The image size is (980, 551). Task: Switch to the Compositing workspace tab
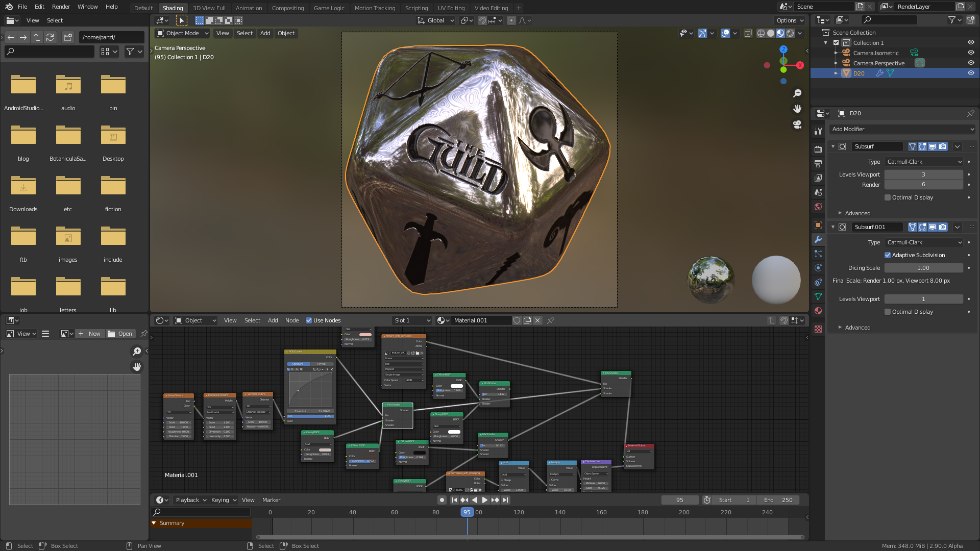[287, 8]
